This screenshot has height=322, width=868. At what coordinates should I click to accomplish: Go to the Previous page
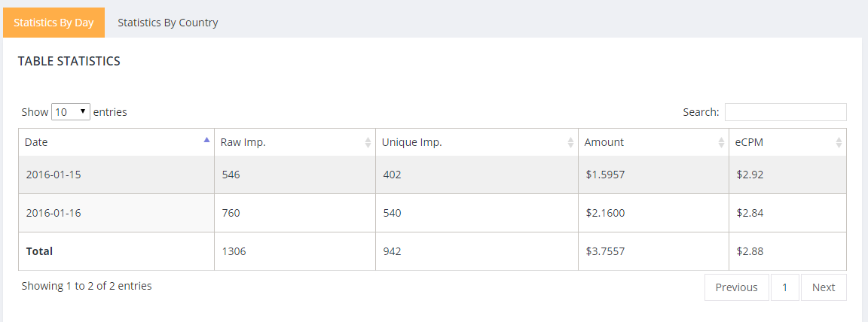[736, 287]
